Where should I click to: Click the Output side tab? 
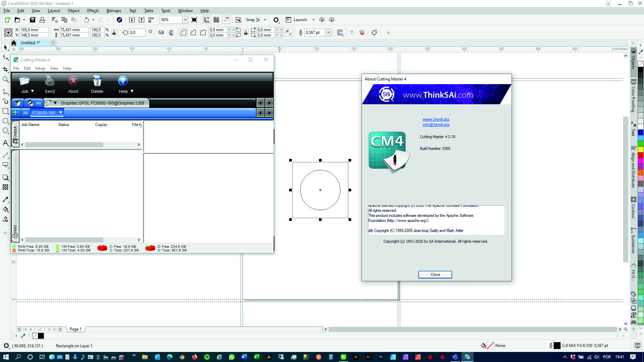pos(15,134)
